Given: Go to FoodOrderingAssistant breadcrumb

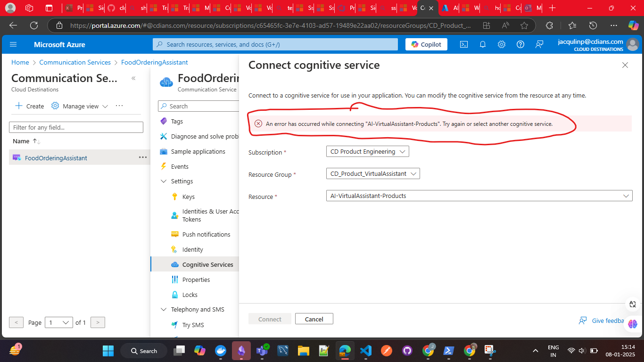Looking at the screenshot, I should 155,62.
